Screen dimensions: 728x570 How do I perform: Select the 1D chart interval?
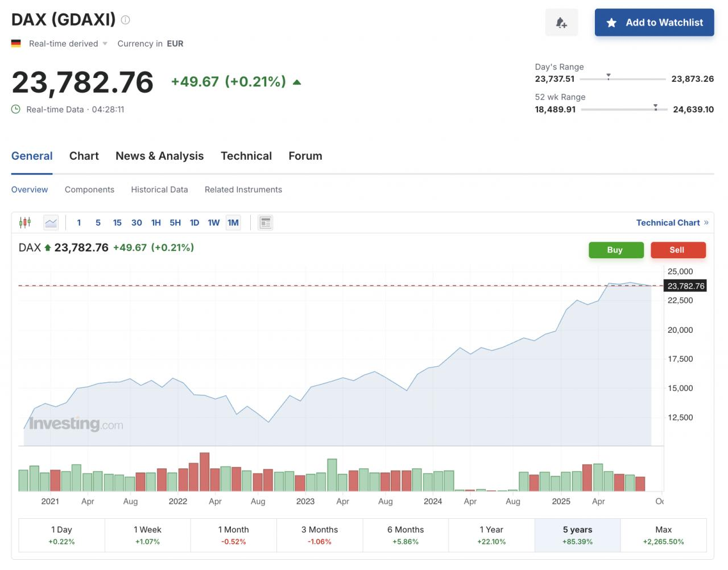195,222
